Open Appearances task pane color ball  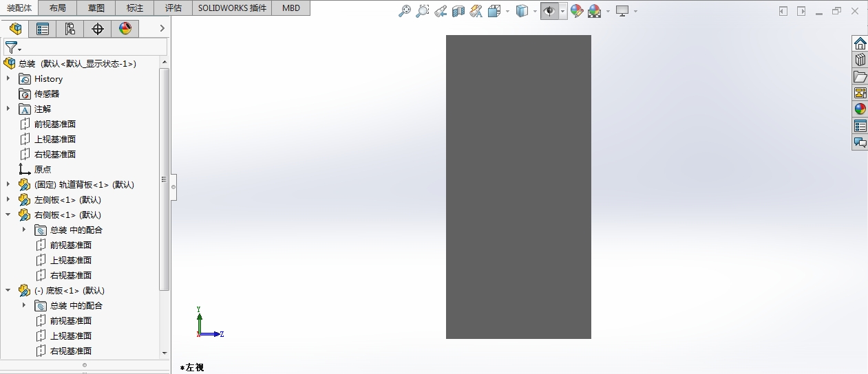tap(860, 109)
